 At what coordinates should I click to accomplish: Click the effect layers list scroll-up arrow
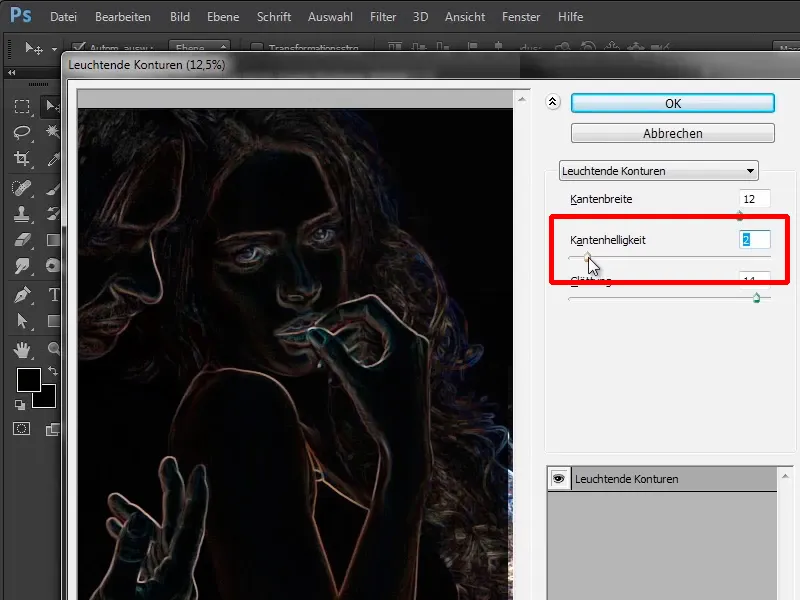[785, 476]
